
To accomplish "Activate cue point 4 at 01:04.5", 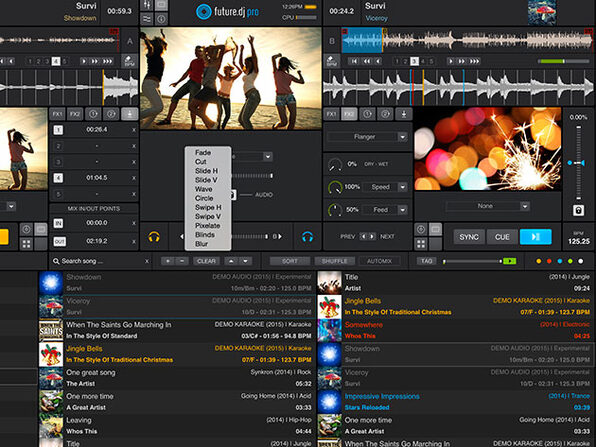I will coord(58,178).
